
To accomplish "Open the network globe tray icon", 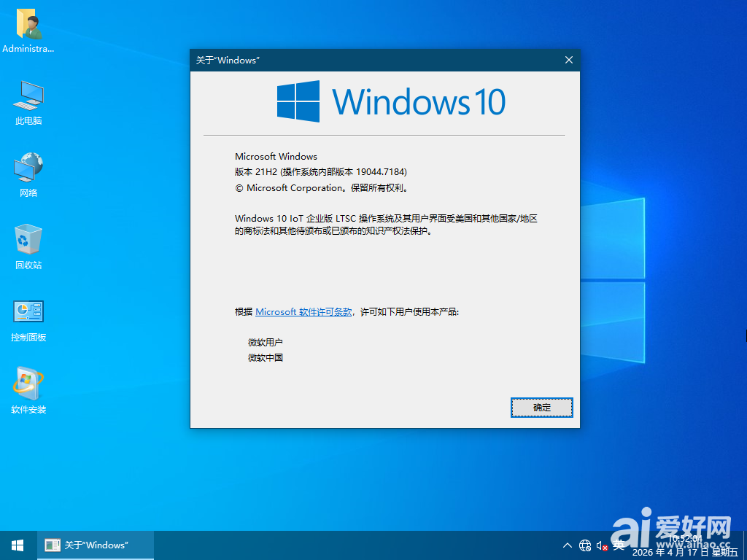I will (x=585, y=545).
